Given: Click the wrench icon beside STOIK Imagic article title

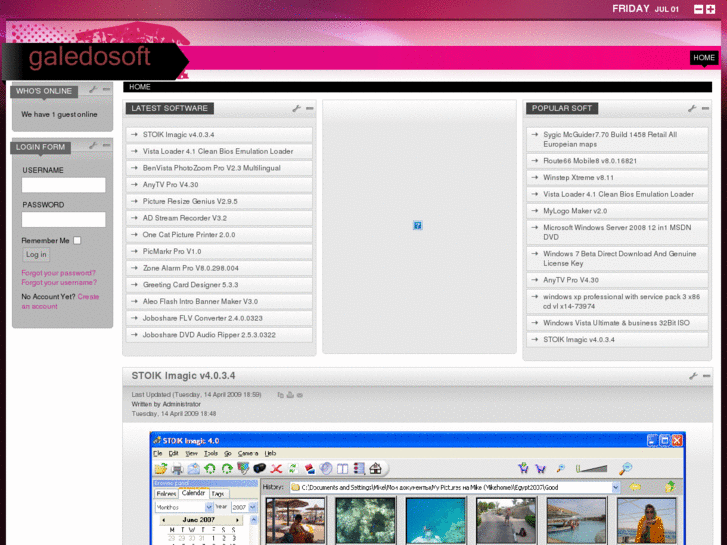Looking at the screenshot, I should click(692, 376).
